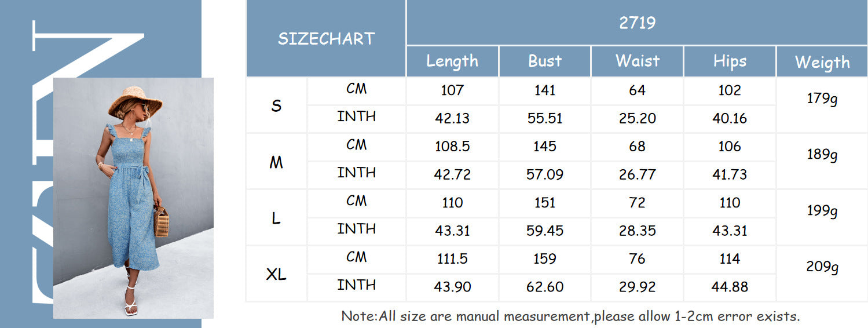
Task: Click the Hips column header
Action: click(730, 61)
